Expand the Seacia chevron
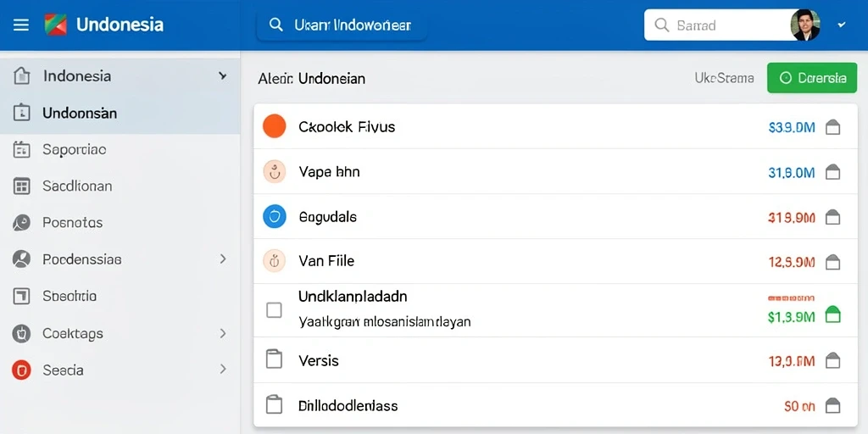868x434 pixels. click(x=223, y=369)
